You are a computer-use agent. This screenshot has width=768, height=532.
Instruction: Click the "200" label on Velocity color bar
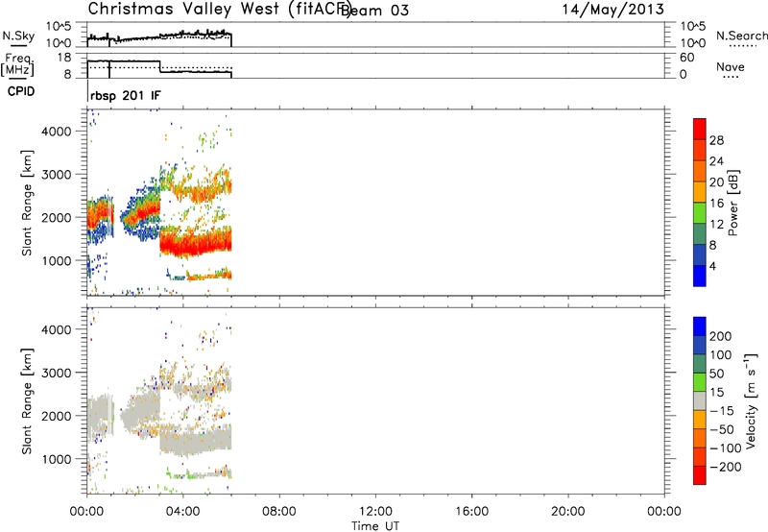(x=721, y=336)
